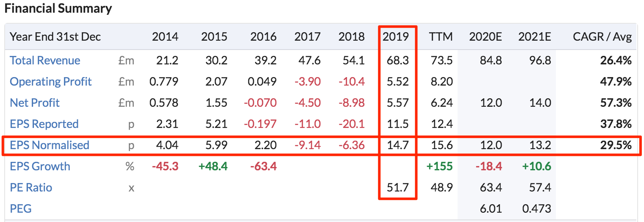Select the EPS Normalised link
644x222 pixels.
click(50, 145)
